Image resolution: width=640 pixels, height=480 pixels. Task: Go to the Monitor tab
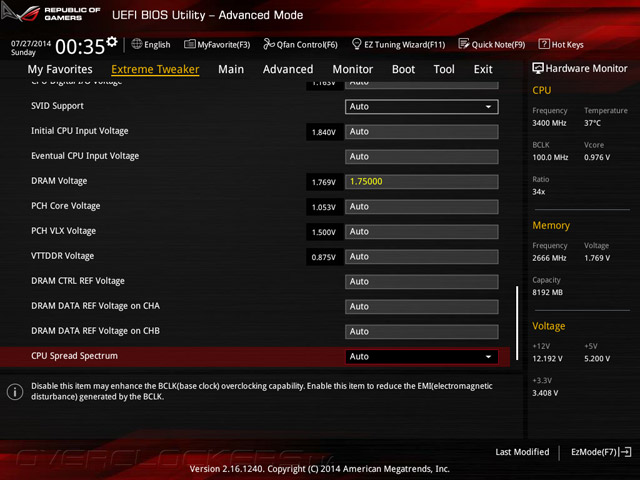tap(353, 69)
